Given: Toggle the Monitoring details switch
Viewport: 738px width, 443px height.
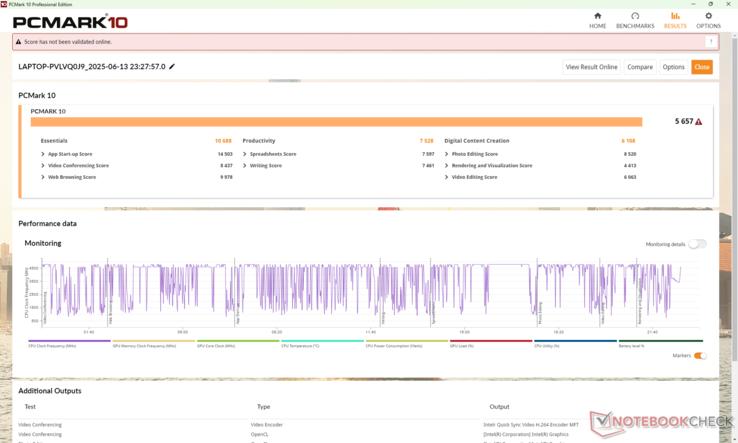Looking at the screenshot, I should tap(697, 244).
